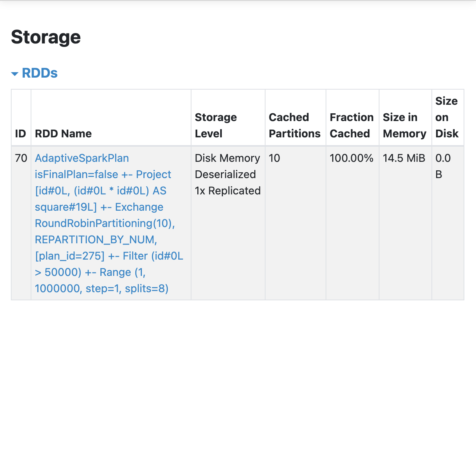Select the Size on Disk column header
This screenshot has height=454, width=476.
[x=447, y=117]
